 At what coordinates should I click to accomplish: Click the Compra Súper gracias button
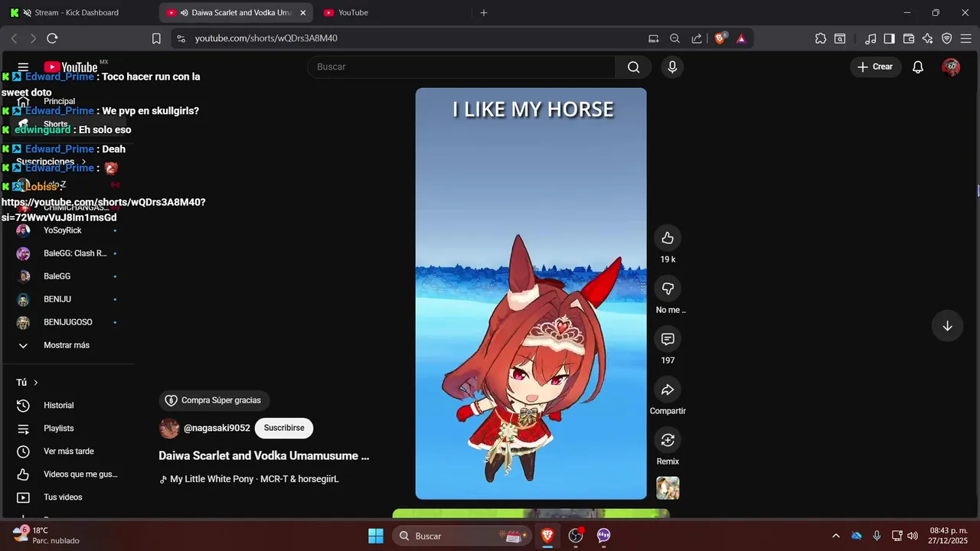pyautogui.click(x=214, y=400)
